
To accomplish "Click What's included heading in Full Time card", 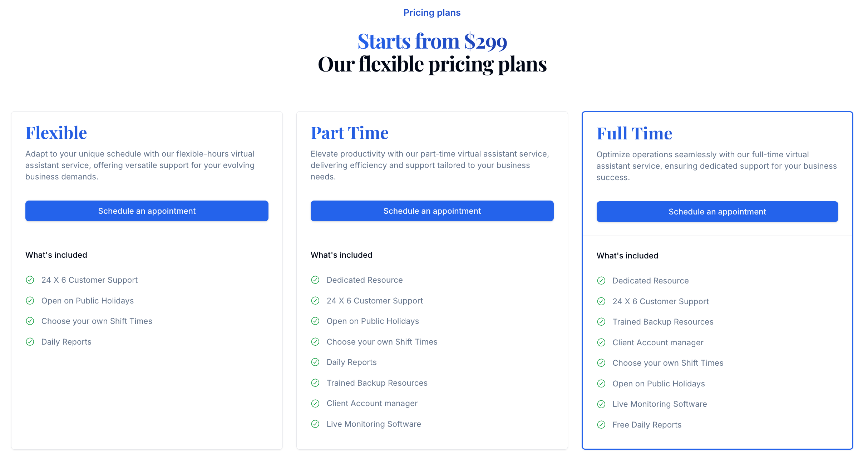I will [x=627, y=256].
